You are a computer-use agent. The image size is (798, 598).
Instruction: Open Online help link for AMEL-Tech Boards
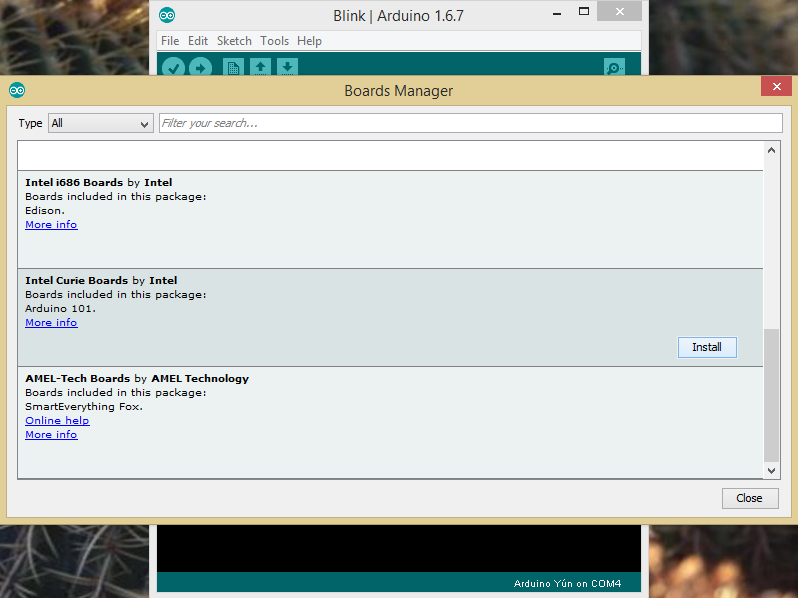pyautogui.click(x=58, y=420)
